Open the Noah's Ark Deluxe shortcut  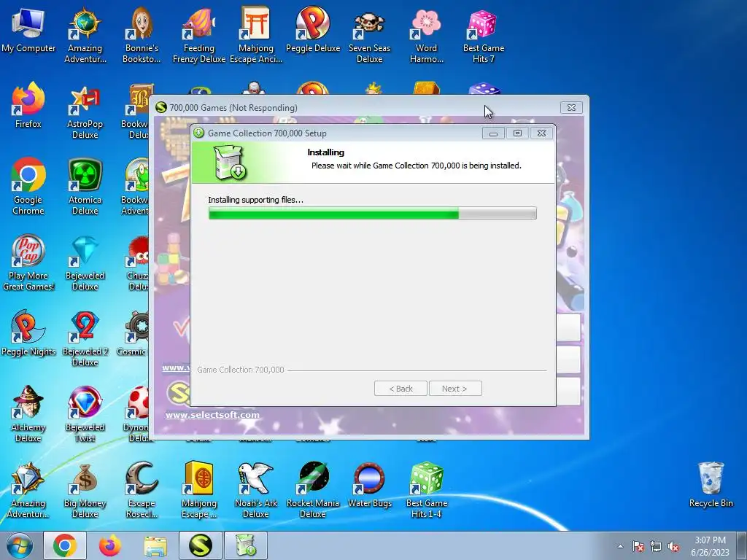pyautogui.click(x=256, y=490)
